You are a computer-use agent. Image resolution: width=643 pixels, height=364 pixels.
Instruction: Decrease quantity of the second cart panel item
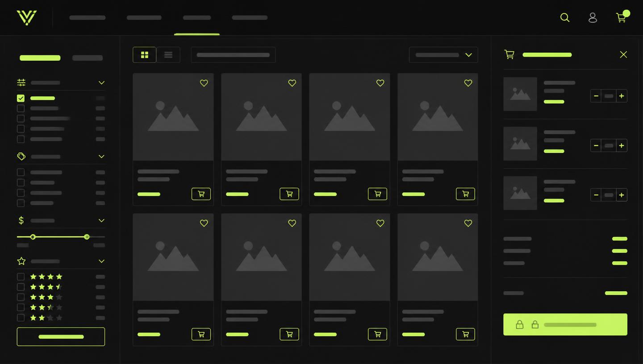pyautogui.click(x=596, y=145)
